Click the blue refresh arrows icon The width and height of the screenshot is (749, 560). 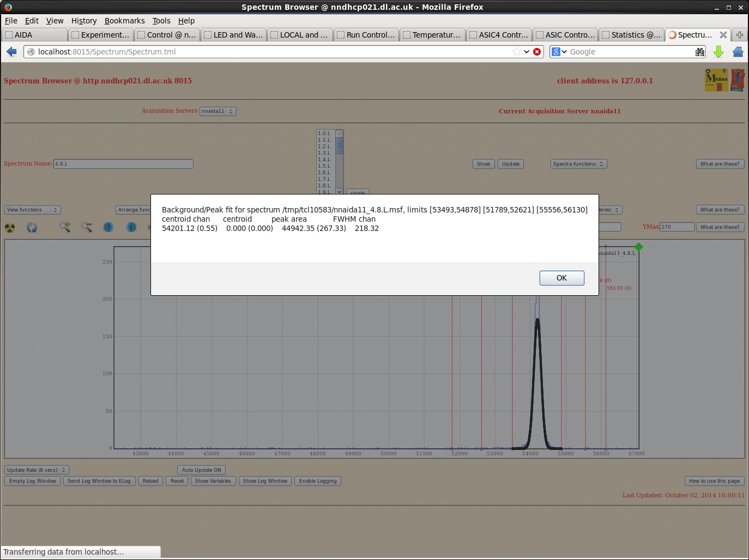[x=32, y=227]
